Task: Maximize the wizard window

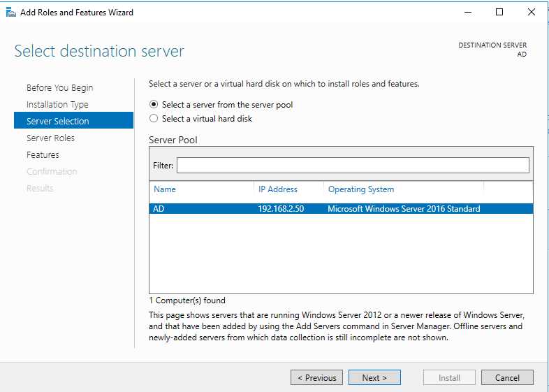Action: 499,13
